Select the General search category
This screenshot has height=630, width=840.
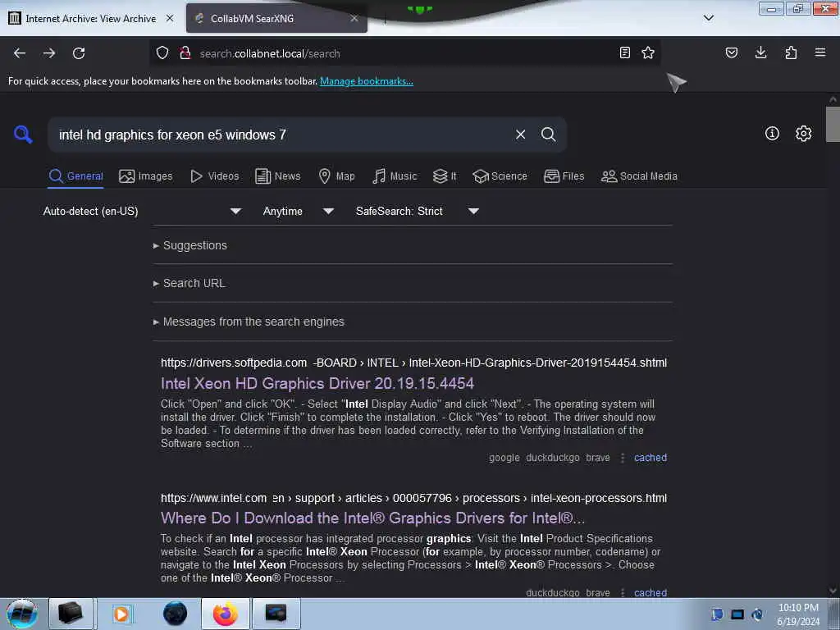[75, 176]
